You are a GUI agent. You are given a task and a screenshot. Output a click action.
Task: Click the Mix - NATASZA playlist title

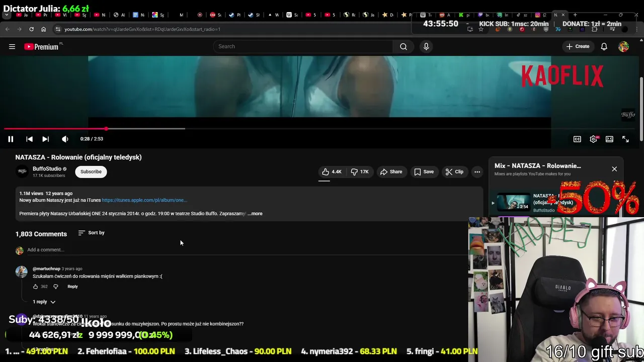pos(537,166)
